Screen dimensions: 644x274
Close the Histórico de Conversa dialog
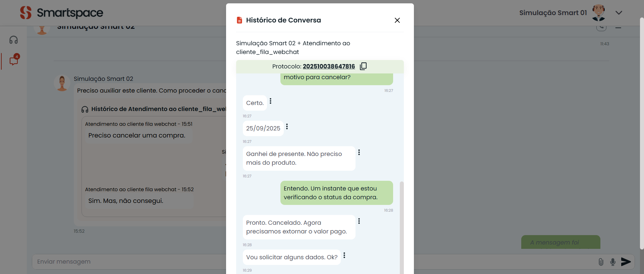point(397,20)
